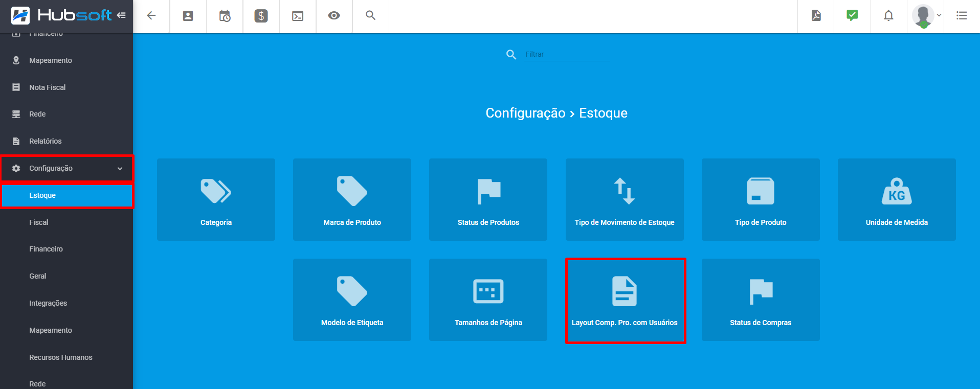Open the Tipo de Produto card
Screen dimensions: 980x389
[x=761, y=199]
